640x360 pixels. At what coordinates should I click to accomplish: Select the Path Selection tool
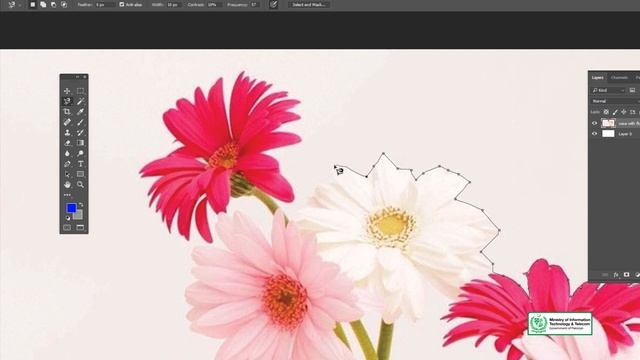coord(67,174)
